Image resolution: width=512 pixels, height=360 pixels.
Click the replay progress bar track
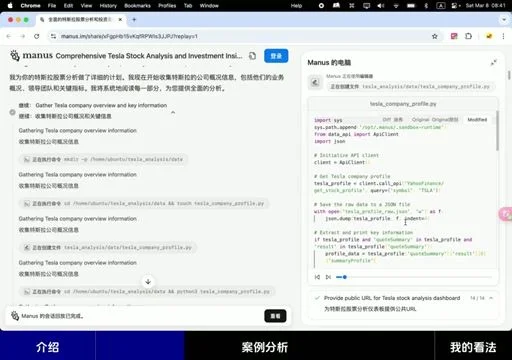pos(414,277)
